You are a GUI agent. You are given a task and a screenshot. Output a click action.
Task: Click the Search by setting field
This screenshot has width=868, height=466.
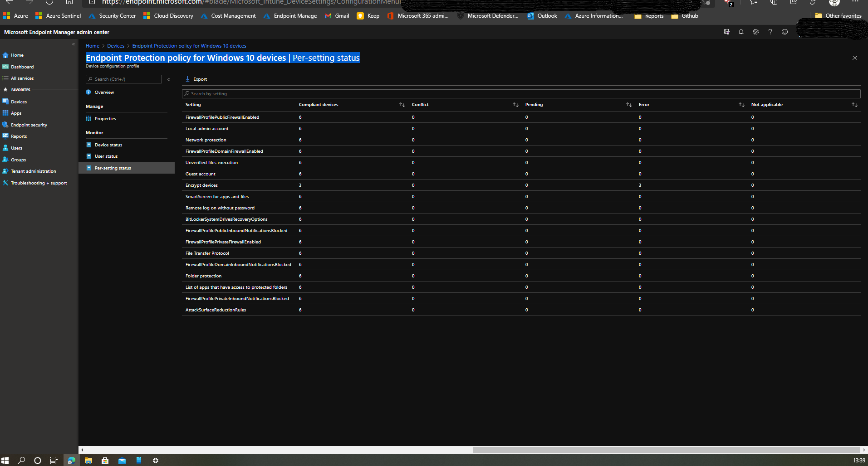318,93
